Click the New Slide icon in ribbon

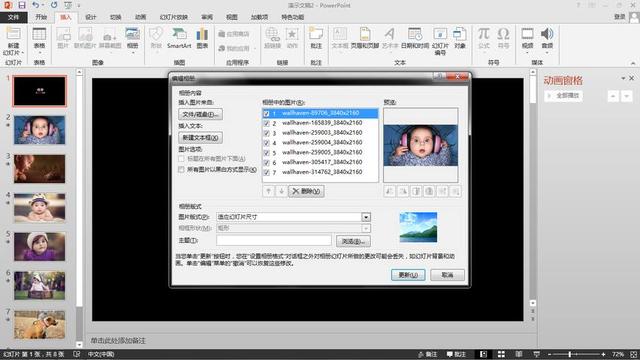(13, 34)
